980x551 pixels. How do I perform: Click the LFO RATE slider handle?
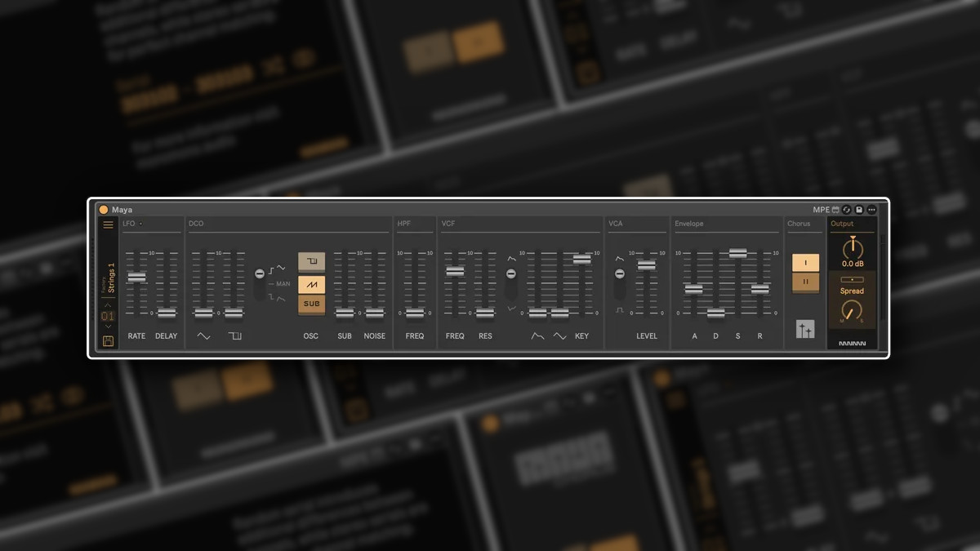coord(136,278)
